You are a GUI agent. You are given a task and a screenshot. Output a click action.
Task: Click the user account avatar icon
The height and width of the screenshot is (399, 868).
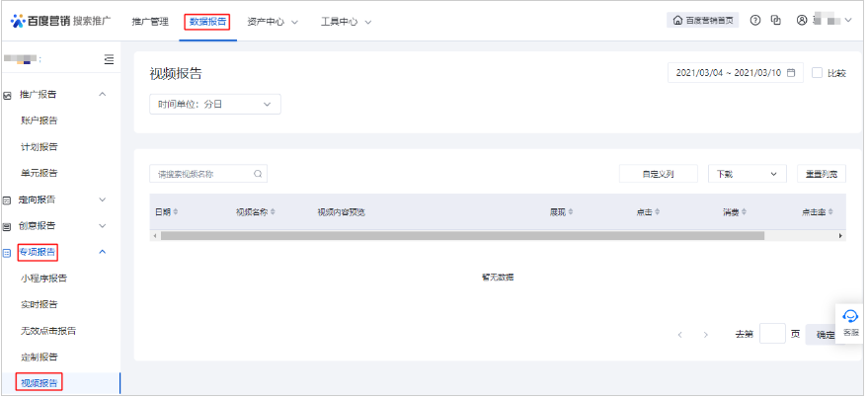pos(802,21)
